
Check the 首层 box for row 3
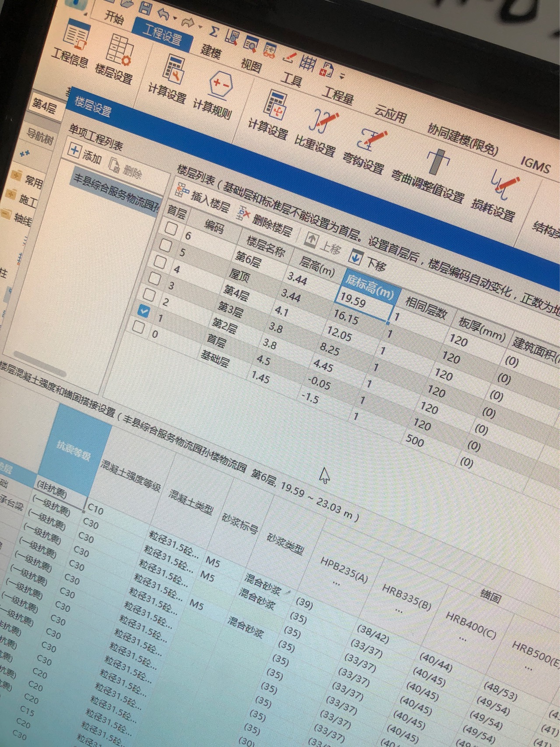(x=154, y=278)
